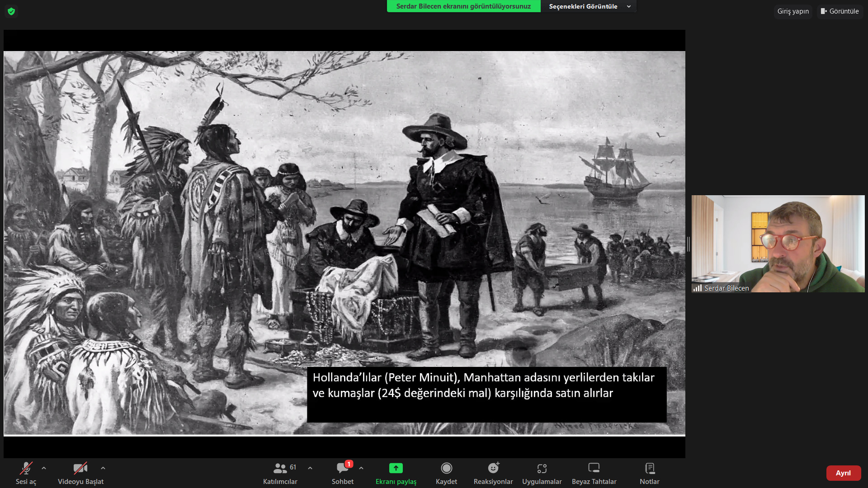Select Serdar Bilecen video thumbnail
The height and width of the screenshot is (488, 868).
point(778,244)
